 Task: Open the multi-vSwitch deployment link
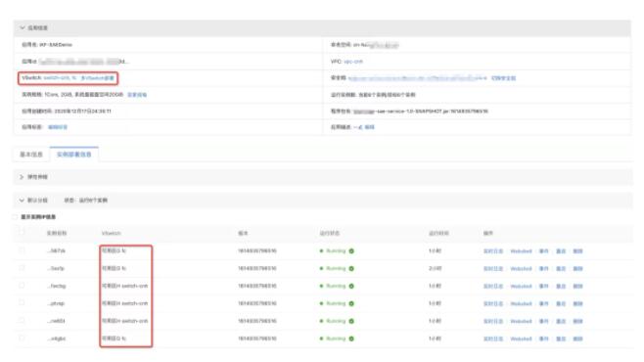point(97,78)
